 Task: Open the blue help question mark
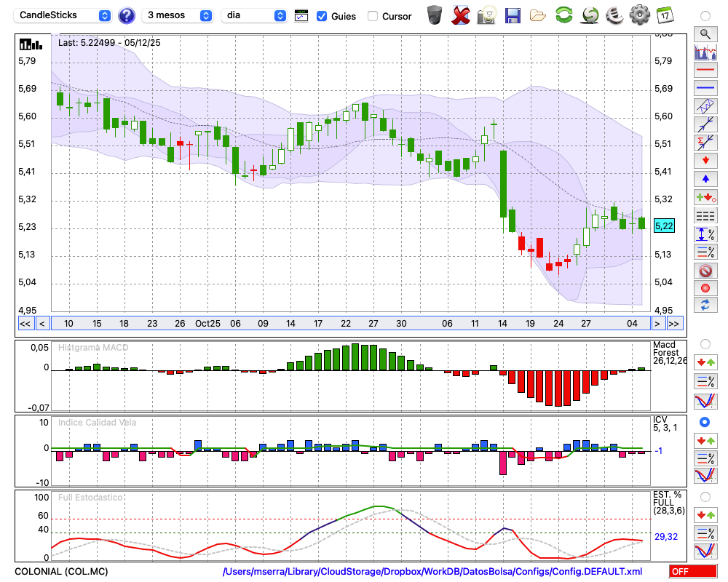(126, 16)
